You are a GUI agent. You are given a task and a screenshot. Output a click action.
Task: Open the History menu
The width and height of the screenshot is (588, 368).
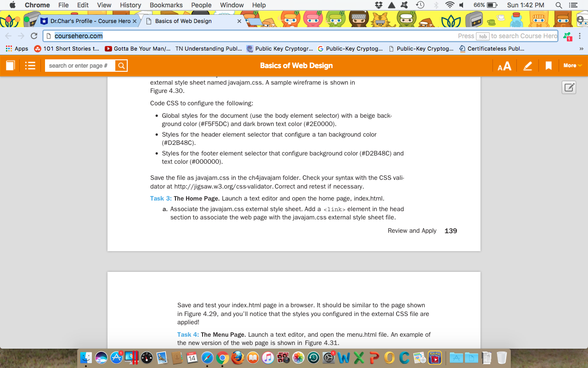tap(130, 5)
